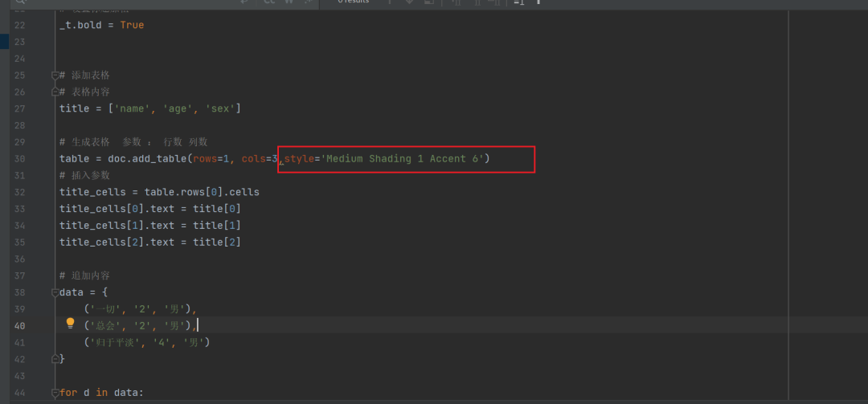
Task: Click the '# 追加内容' comment
Action: [84, 275]
